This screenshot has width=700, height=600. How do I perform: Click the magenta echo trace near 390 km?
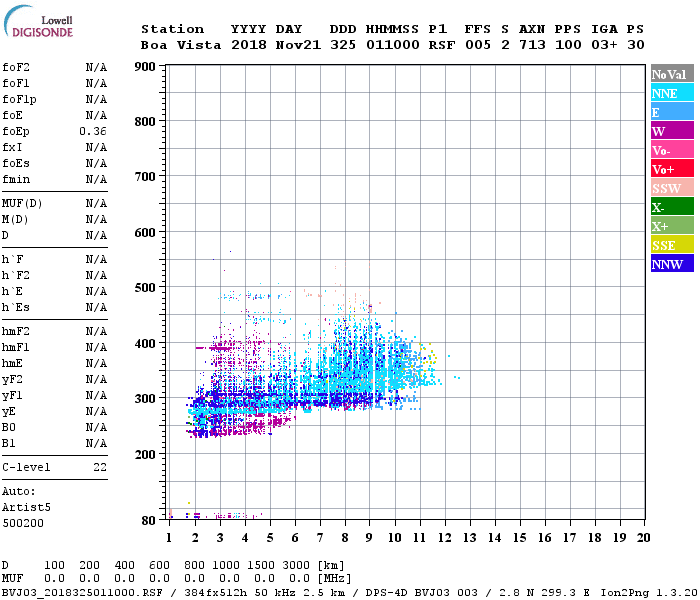pos(214,348)
